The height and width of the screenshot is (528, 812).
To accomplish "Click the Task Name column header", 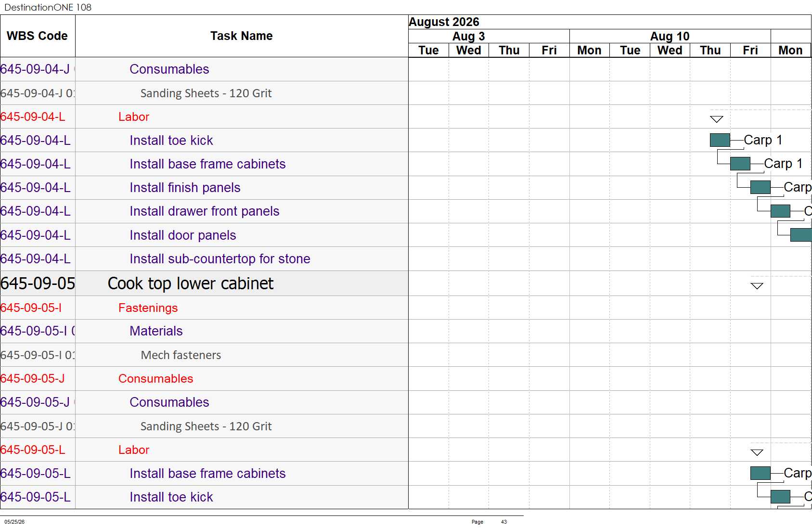I will [242, 36].
